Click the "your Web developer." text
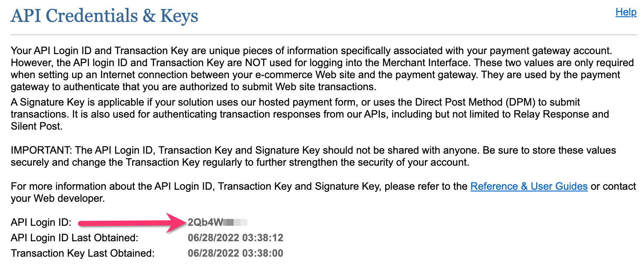 (58, 199)
